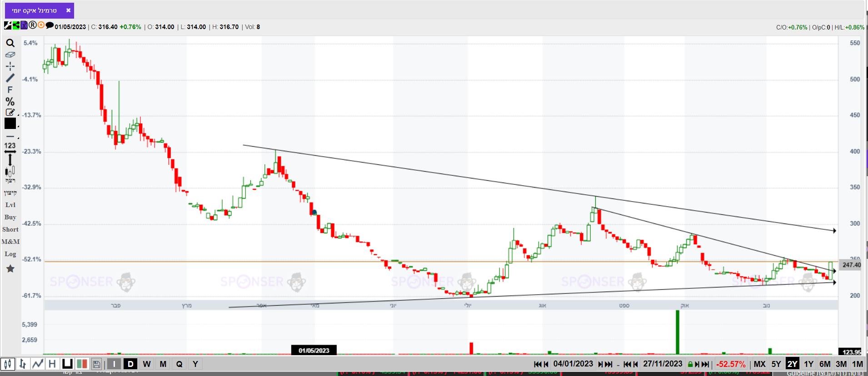Step the start date back one
This screenshot has height=376, width=868.
(x=546, y=364)
